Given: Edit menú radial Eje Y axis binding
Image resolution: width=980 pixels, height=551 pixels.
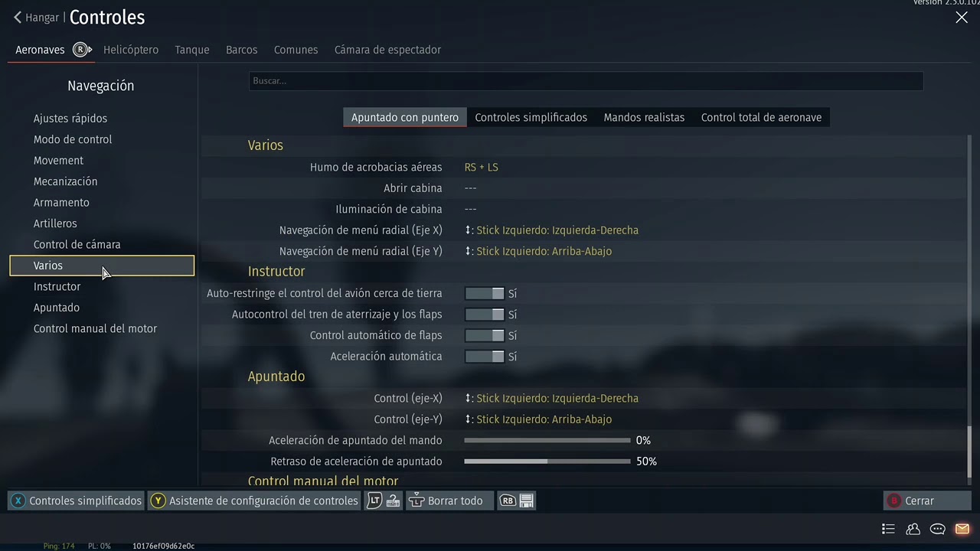Looking at the screenshot, I should 538,251.
